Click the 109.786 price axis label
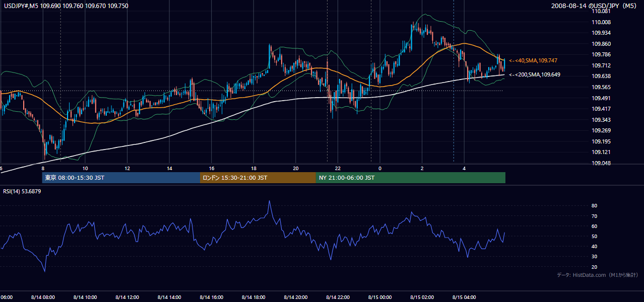644x302 pixels. tap(601, 54)
